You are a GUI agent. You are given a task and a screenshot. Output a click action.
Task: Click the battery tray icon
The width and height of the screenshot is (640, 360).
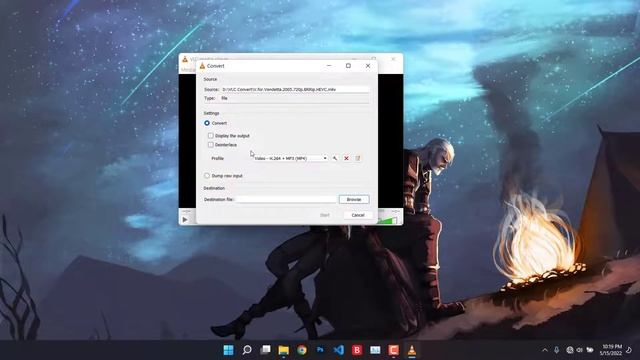click(590, 350)
